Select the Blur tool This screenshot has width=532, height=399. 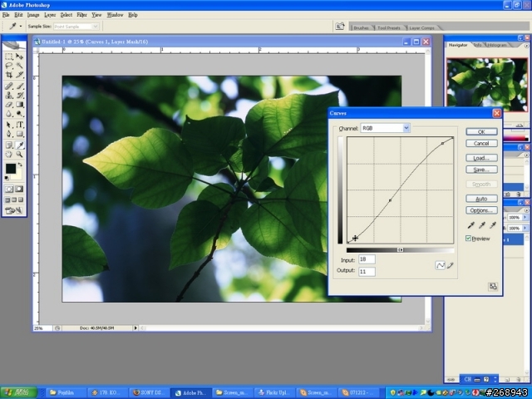point(9,114)
